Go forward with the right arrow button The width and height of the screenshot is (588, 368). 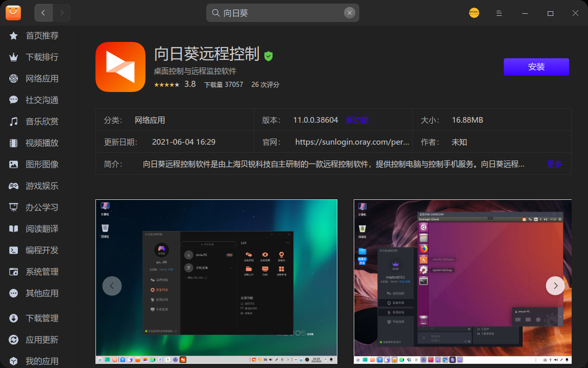[61, 13]
